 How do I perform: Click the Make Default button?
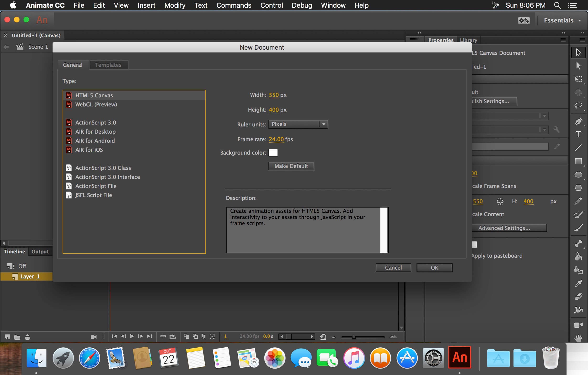(x=291, y=166)
